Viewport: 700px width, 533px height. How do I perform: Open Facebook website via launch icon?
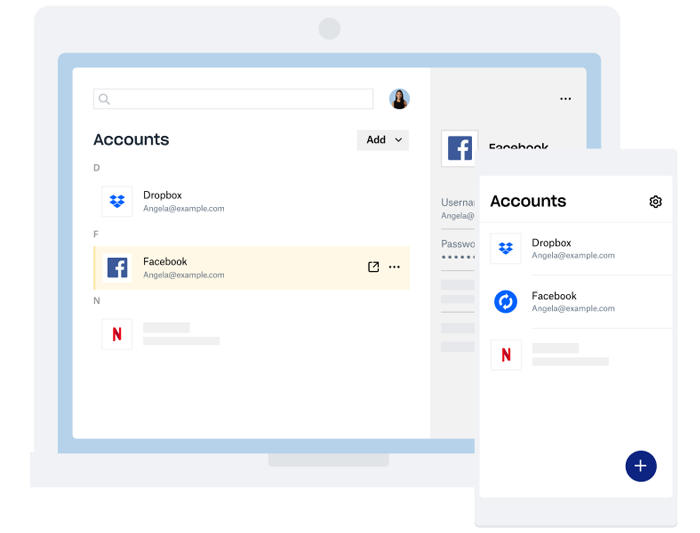(x=374, y=267)
